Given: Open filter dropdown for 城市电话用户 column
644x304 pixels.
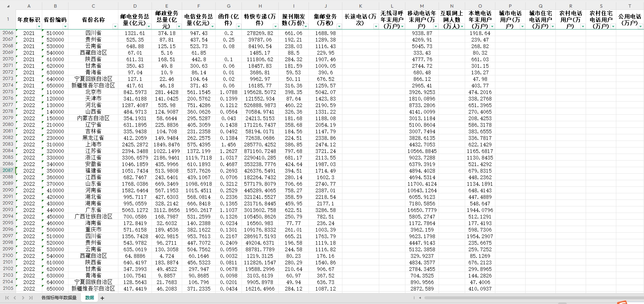Looking at the screenshot, I should click(522, 26).
